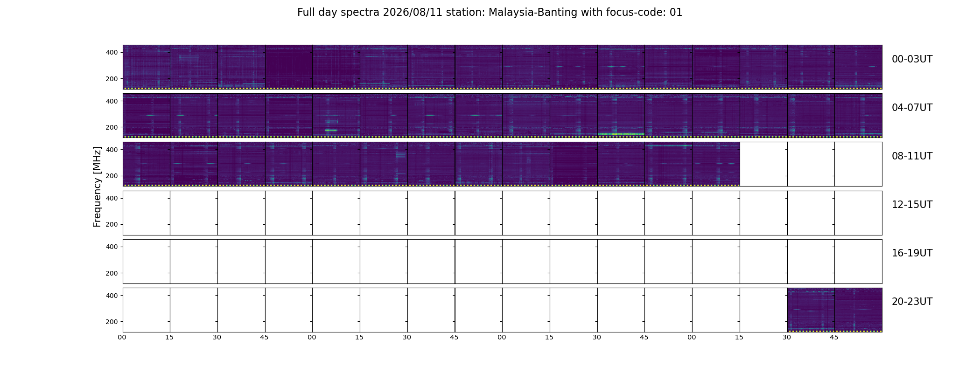Select the 400 tick label of the 20-23UT row

[112, 295]
